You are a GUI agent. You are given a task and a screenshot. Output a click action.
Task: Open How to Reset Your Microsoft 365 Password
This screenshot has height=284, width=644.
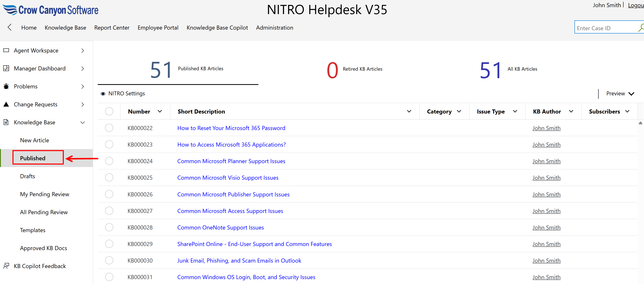231,128
